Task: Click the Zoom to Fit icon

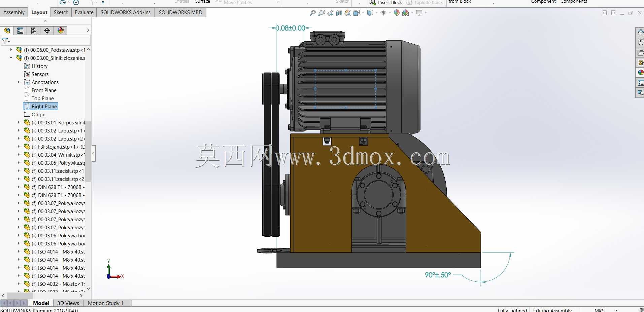Action: pos(313,13)
